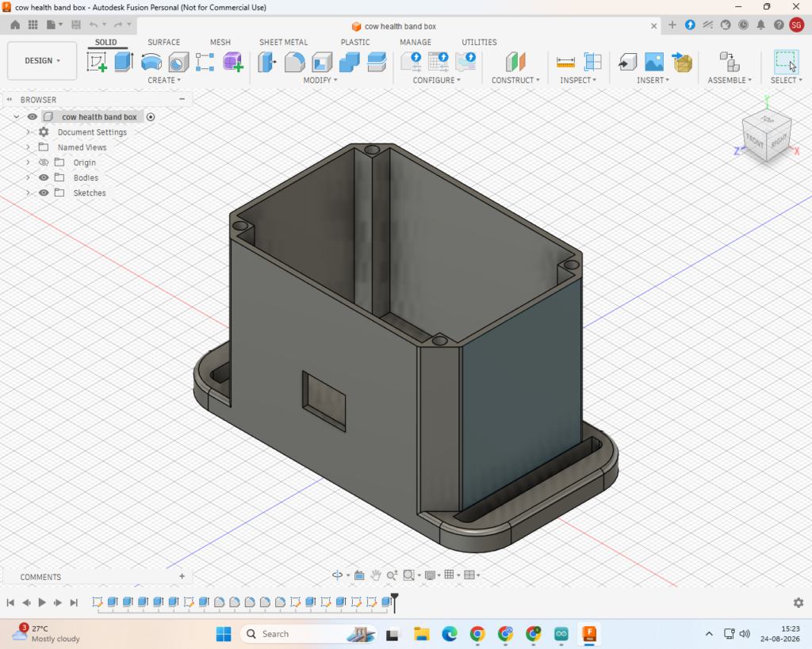The height and width of the screenshot is (649, 812).
Task: Open timeline settings gear
Action: [x=799, y=602]
